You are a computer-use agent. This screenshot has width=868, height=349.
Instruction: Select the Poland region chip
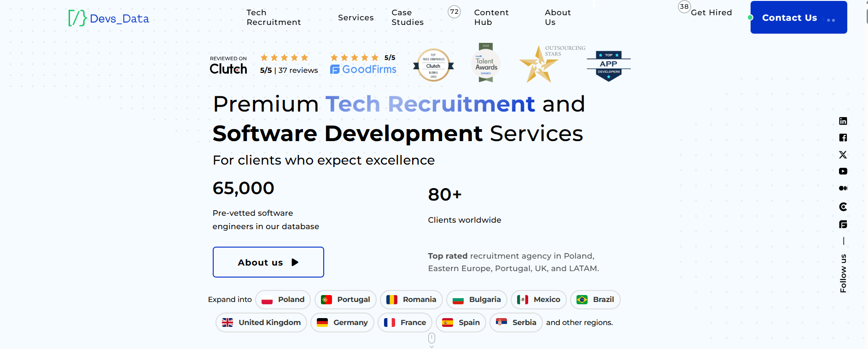(283, 300)
